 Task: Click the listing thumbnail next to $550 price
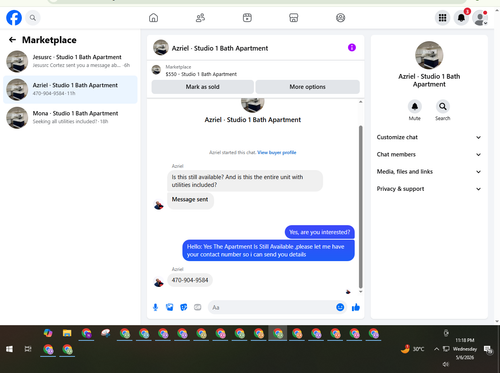156,70
